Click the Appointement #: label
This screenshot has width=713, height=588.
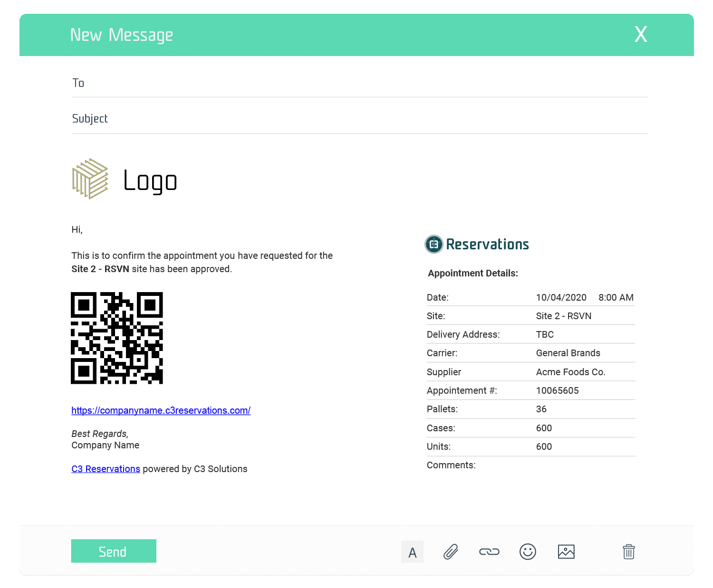coord(462,390)
